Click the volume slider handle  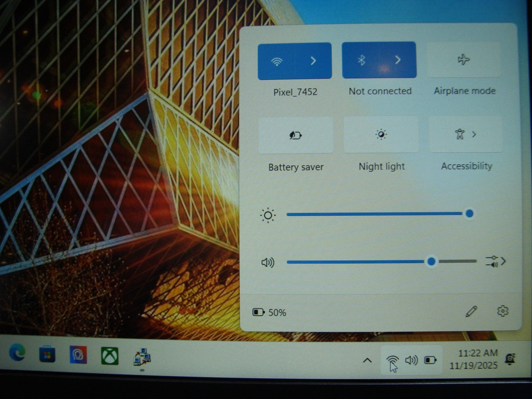pyautogui.click(x=431, y=262)
